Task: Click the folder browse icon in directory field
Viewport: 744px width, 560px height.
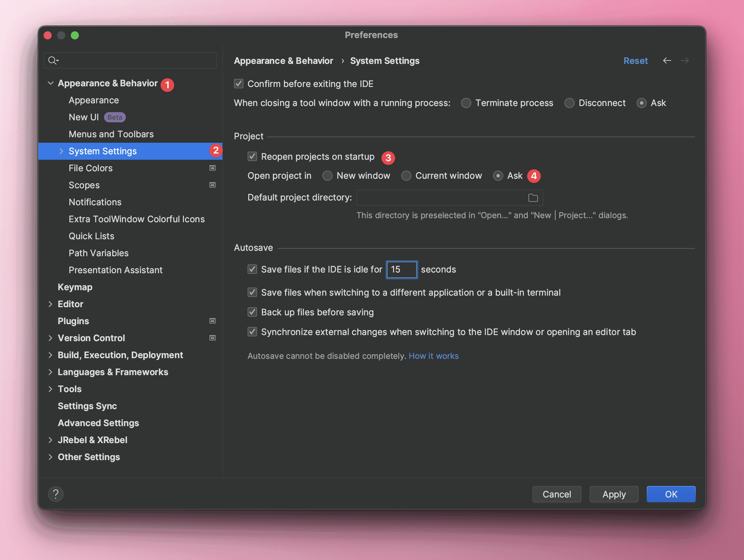Action: point(533,198)
